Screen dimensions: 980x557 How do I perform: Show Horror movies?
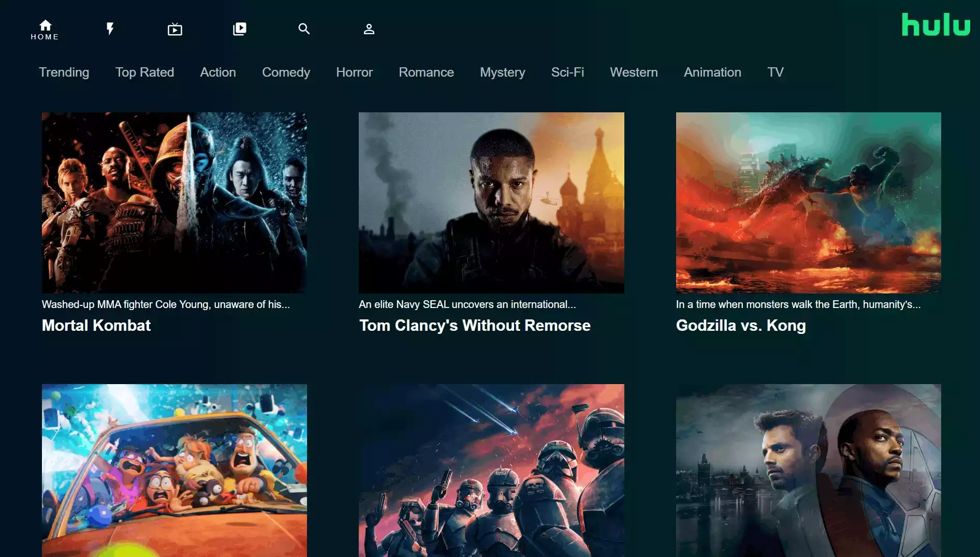(x=354, y=72)
